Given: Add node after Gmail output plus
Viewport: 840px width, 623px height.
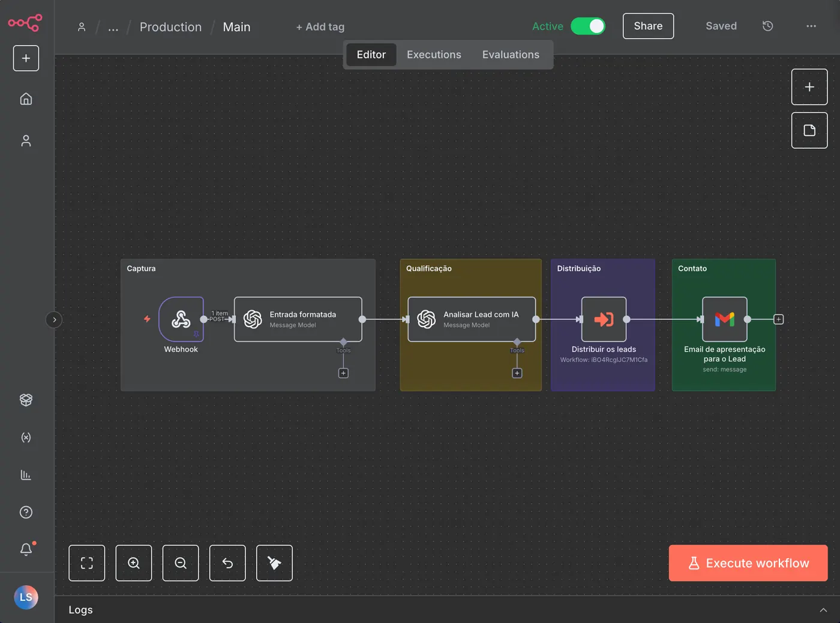Looking at the screenshot, I should pos(779,319).
